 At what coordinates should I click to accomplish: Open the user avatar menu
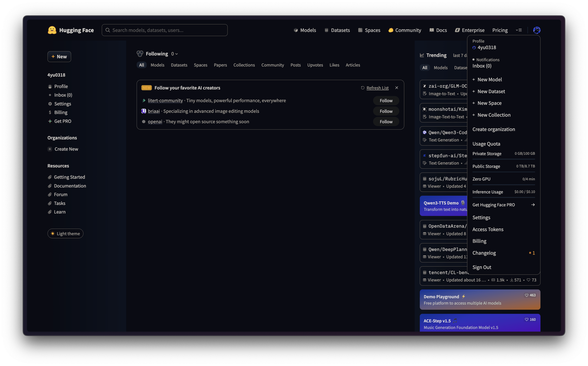pos(536,30)
